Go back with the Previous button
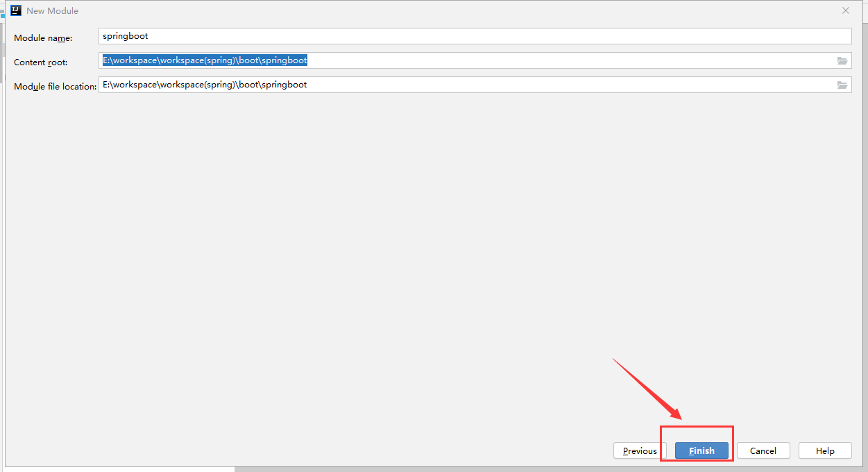 (639, 450)
